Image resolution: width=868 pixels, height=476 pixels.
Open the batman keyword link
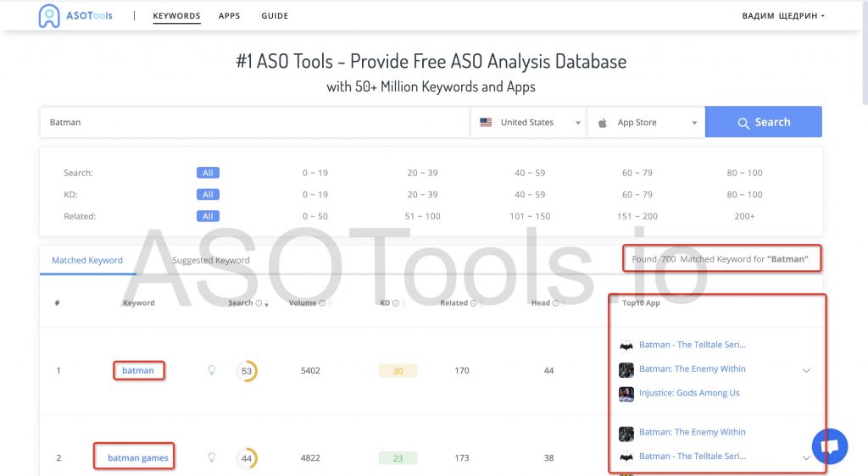[138, 370]
